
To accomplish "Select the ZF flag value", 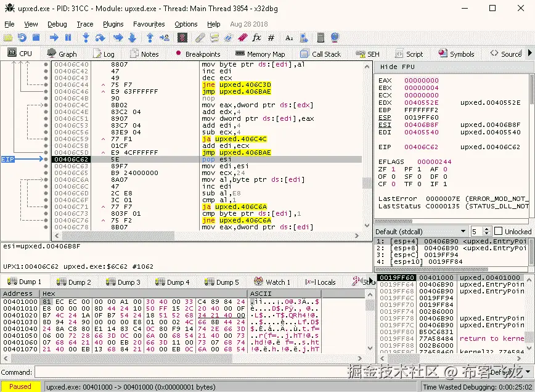I will click(x=393, y=169).
